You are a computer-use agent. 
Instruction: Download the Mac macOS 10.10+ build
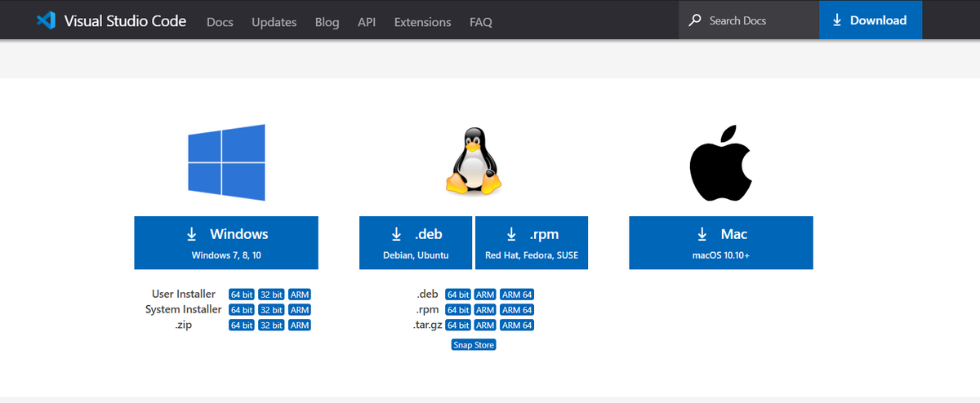[721, 242]
